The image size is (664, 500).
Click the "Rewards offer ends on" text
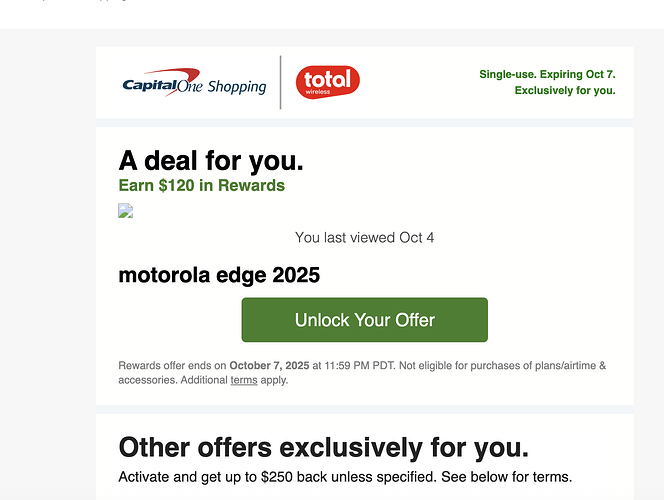click(x=172, y=366)
